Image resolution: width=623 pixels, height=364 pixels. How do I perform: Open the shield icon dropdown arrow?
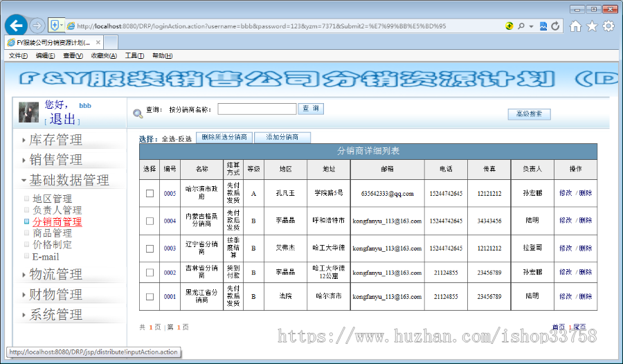coord(62,26)
